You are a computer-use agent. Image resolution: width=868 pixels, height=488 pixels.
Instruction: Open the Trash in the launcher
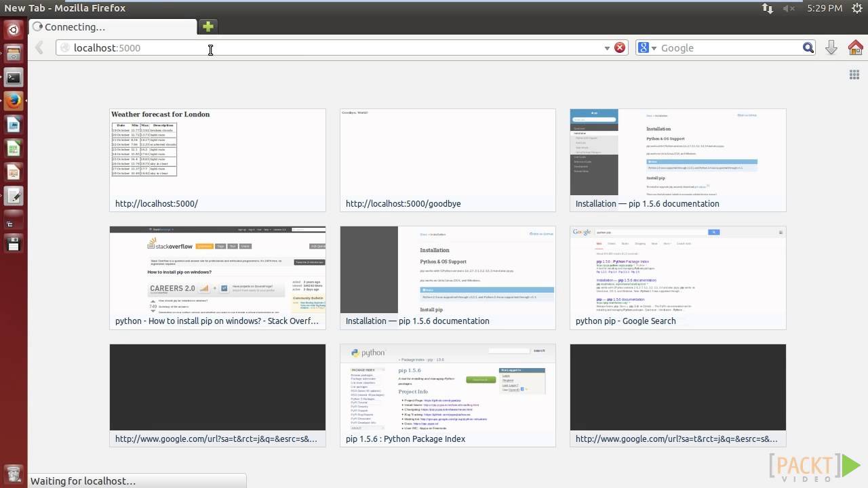[x=14, y=473]
